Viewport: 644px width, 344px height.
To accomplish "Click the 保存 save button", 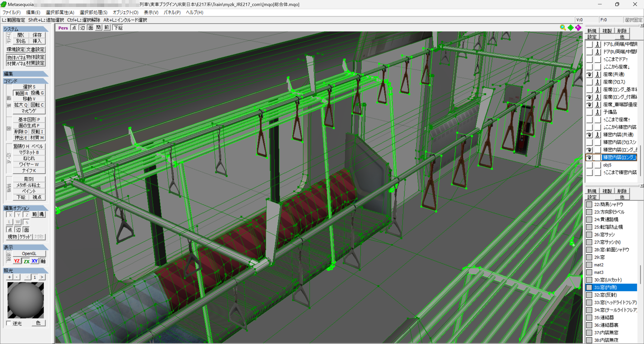I will [37, 35].
